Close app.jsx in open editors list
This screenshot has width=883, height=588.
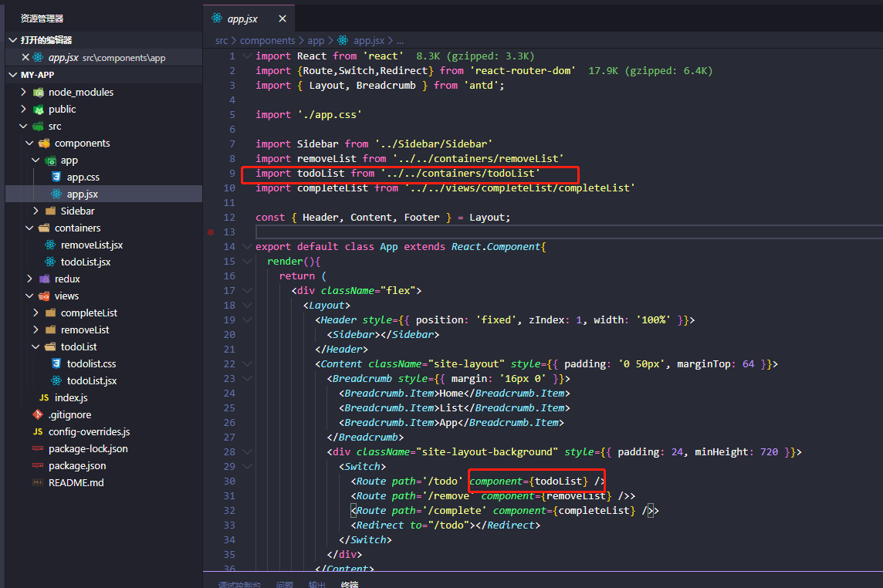click(25, 57)
